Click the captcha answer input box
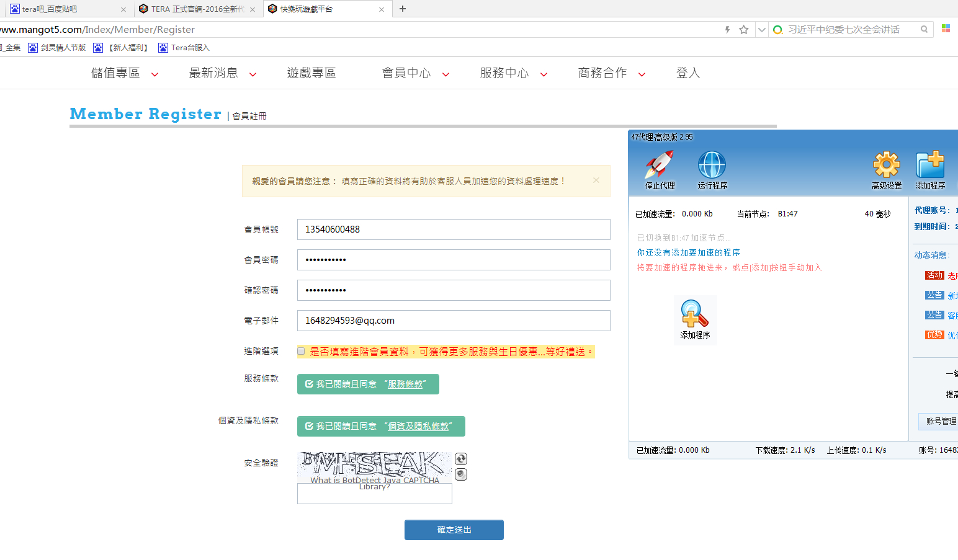The width and height of the screenshot is (958, 560). [375, 494]
